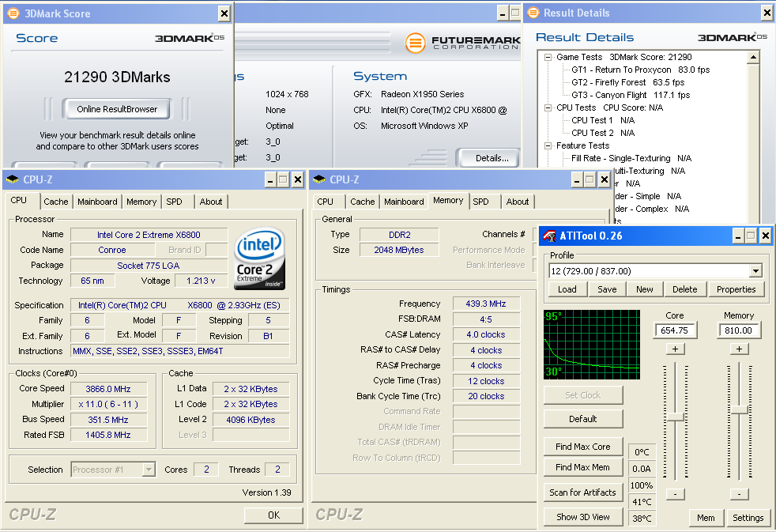Open the Processor #1 selection dropdown

149,469
